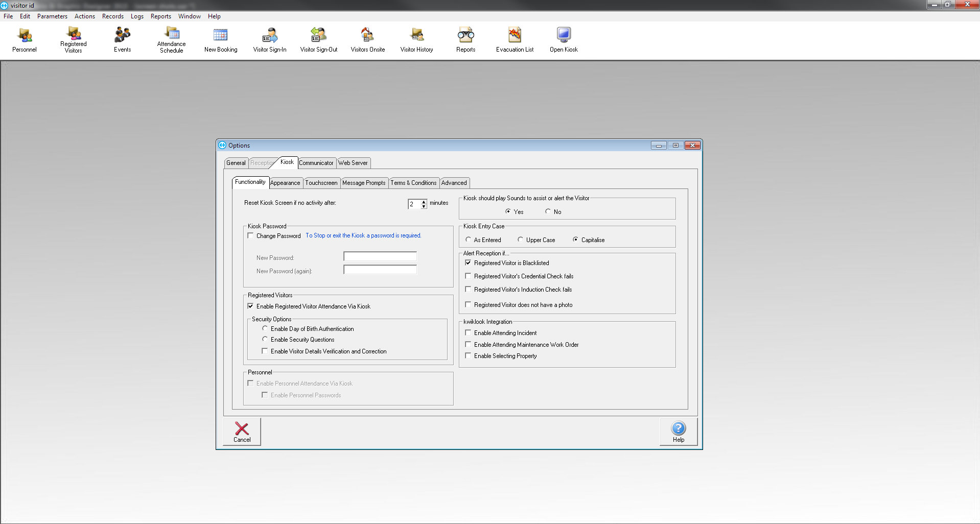Screen dimensions: 980x524
Task: Click the Help button in Options dialog
Action: (678, 432)
